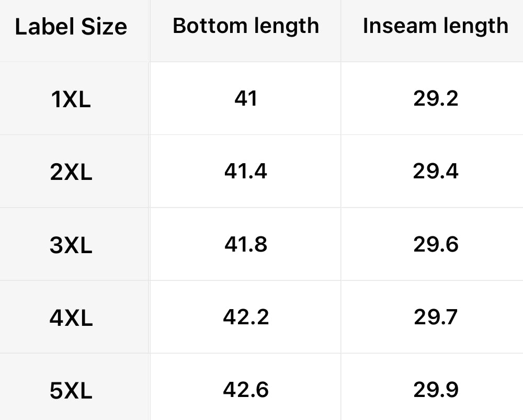
Task: Select the Inseam length column header
Action: click(x=435, y=26)
